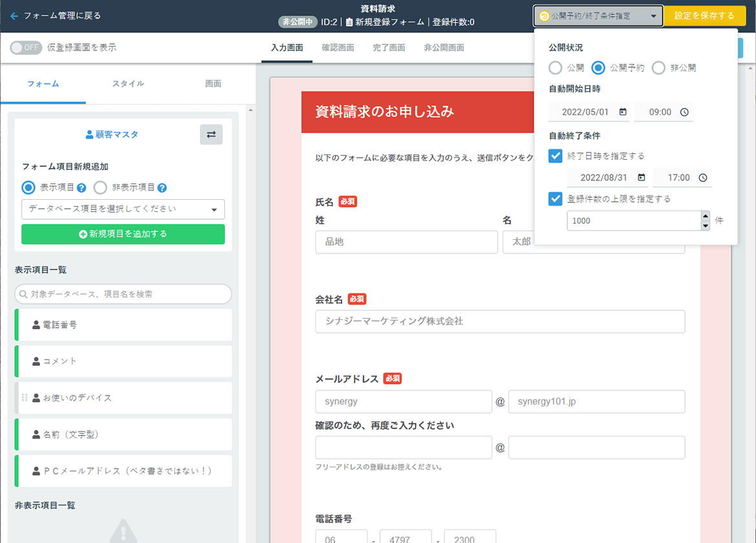Click the warning triangle under 非表示項目一覧
The height and width of the screenshot is (543, 756).
click(123, 531)
